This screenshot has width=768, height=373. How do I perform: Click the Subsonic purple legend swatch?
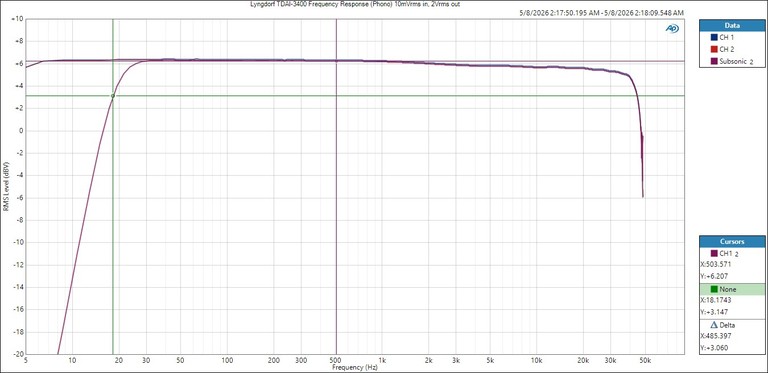[x=713, y=61]
